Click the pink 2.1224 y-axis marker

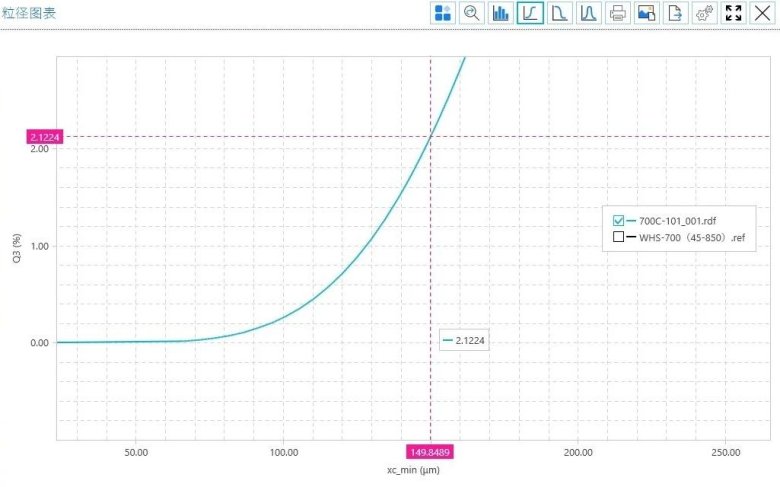(x=45, y=137)
